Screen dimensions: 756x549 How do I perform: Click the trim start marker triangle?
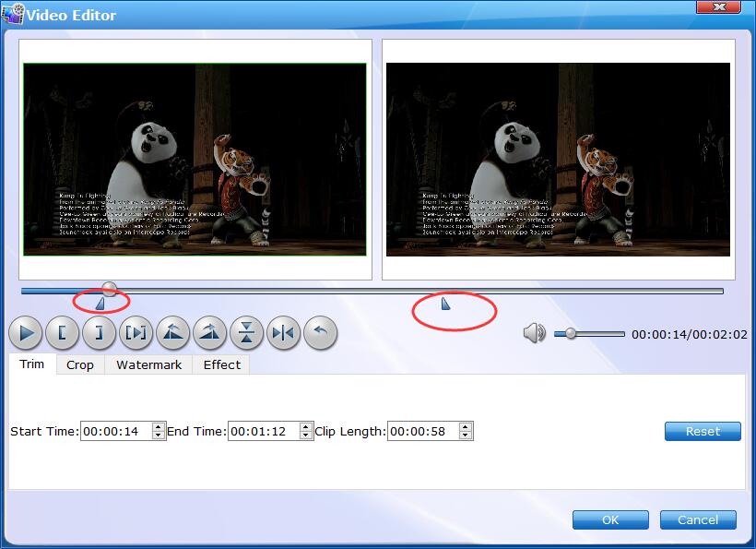[x=100, y=303]
